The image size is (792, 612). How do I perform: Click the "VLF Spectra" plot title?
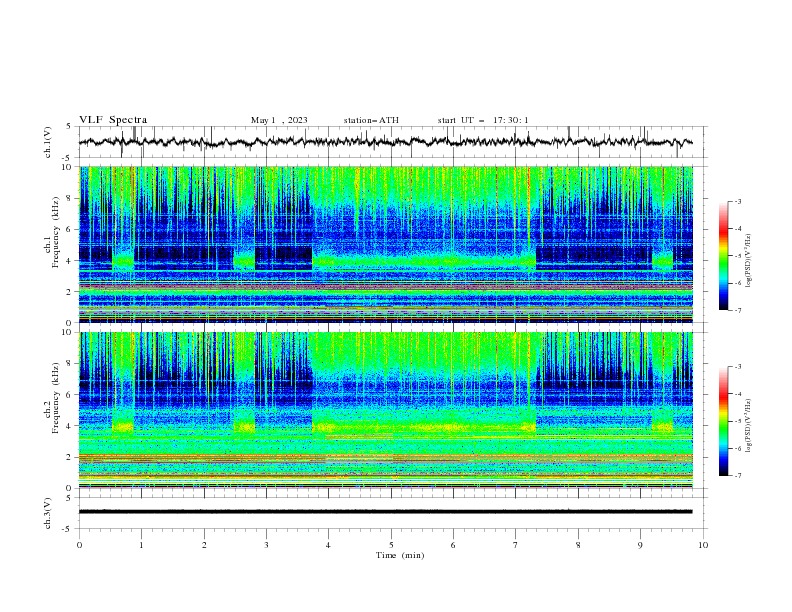(x=113, y=120)
